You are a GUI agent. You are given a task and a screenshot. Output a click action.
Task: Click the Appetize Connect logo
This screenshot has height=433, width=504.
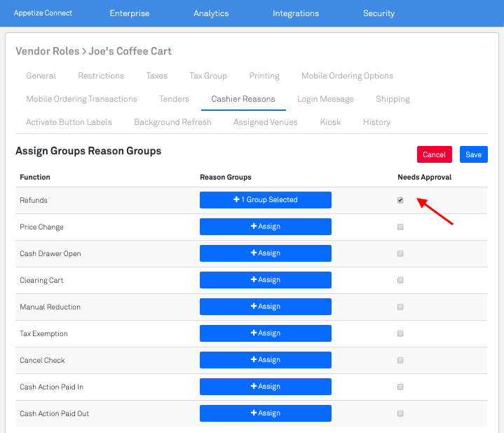point(43,13)
